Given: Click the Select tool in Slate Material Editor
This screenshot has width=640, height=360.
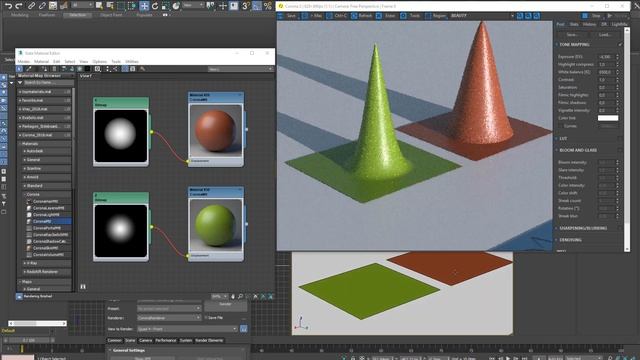Looking at the screenshot, I should (x=19, y=69).
